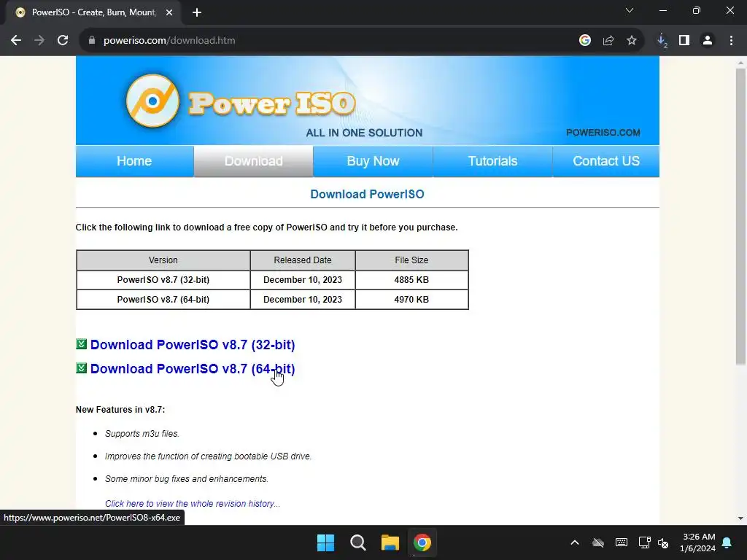Image resolution: width=747 pixels, height=560 pixels.
Task: Open the Chrome profile menu
Action: point(708,41)
